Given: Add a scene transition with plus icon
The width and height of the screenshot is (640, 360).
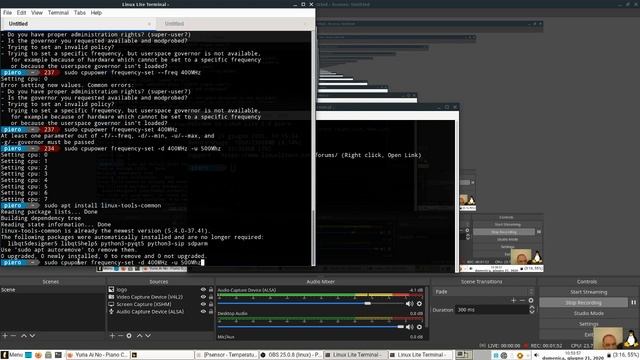Looking at the screenshot, I should (x=513, y=300).
